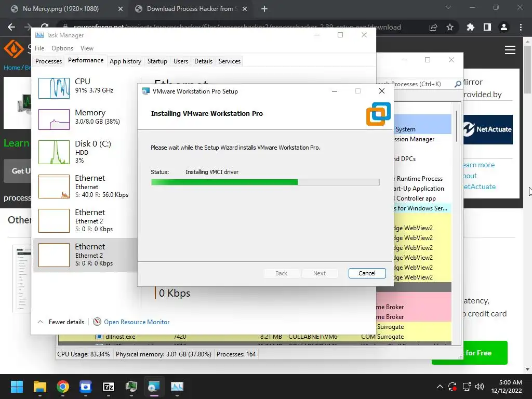Click VMware Workstation logo in setup

coord(378,114)
